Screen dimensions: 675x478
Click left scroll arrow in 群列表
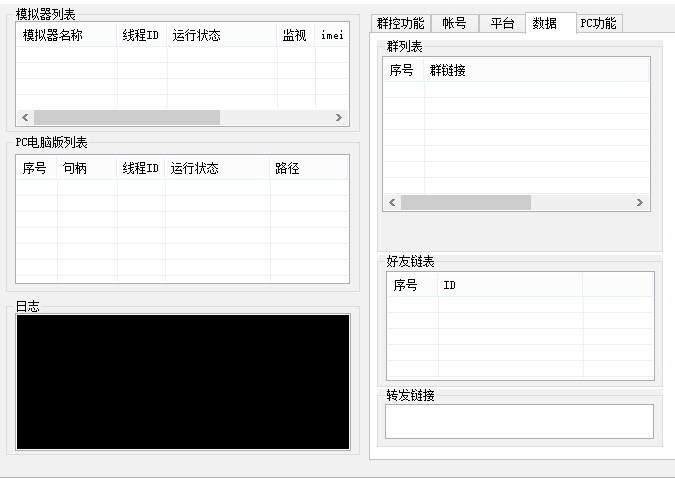point(392,202)
